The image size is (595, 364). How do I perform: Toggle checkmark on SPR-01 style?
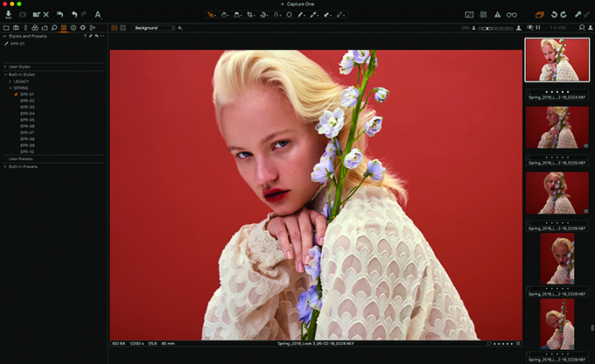(16, 94)
